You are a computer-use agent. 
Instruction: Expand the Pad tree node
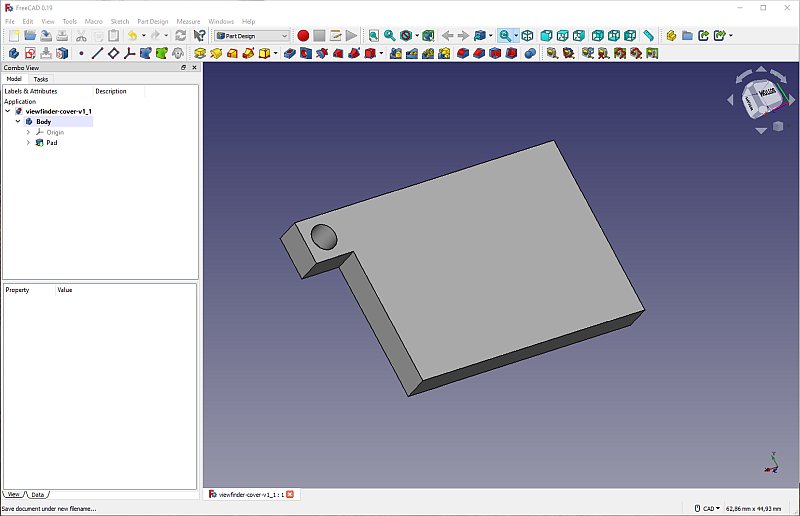[29, 143]
